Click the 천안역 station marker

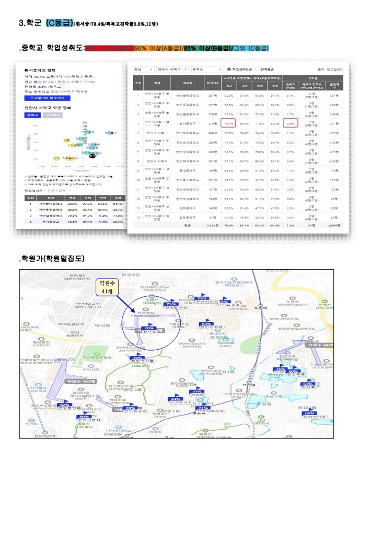coord(249,382)
